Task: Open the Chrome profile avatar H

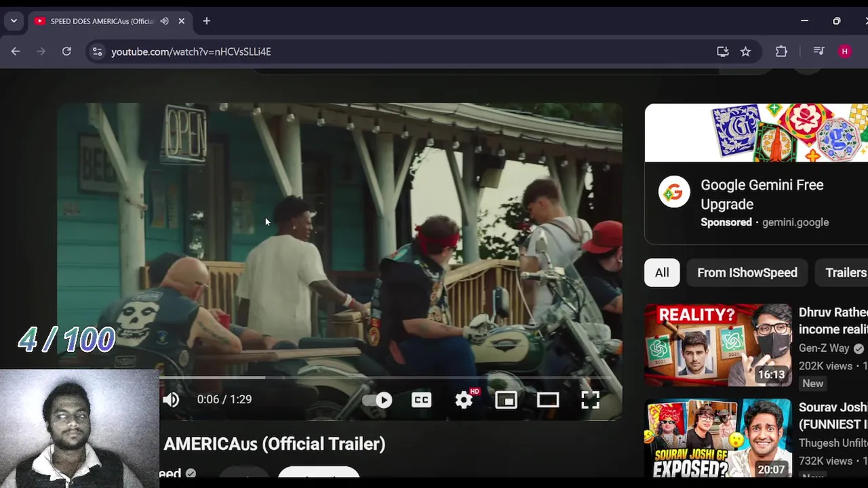Action: coord(844,52)
